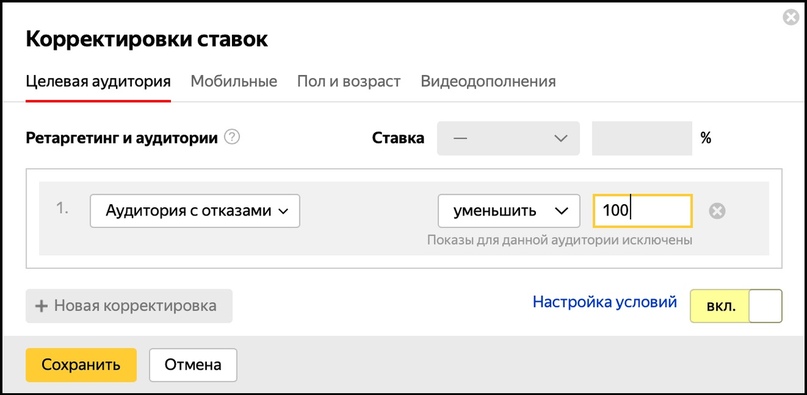Click the chevron in the top Ставка dropdown

560,138
